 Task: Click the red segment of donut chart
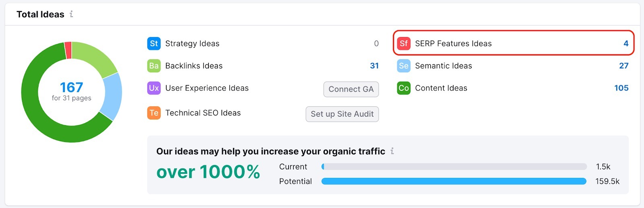(x=68, y=50)
